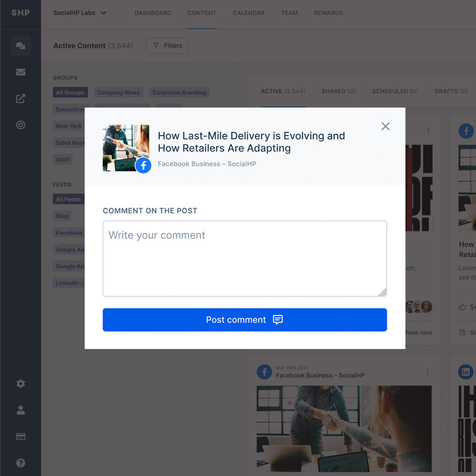Open the user profile icon in sidebar
The width and height of the screenshot is (476, 476).
pos(21,410)
